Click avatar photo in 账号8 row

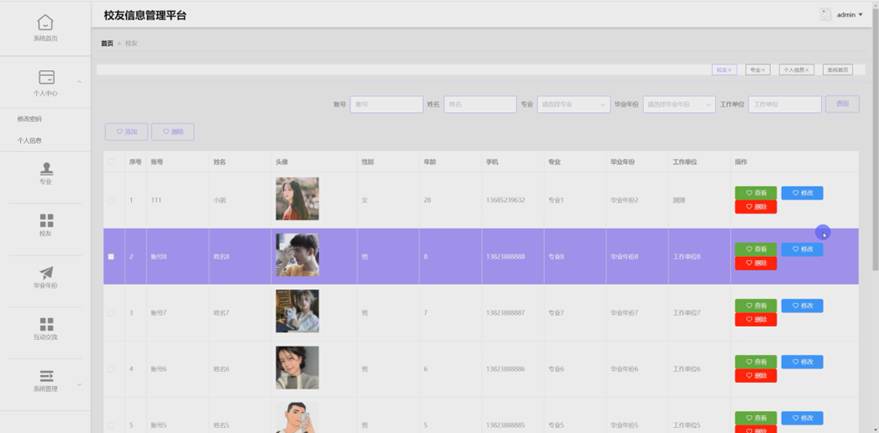coord(297,255)
